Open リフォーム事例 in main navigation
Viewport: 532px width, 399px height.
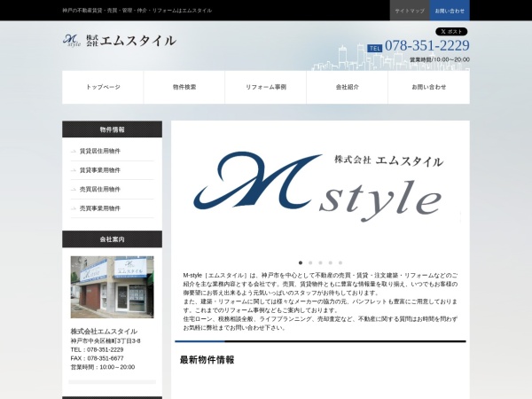click(x=266, y=87)
